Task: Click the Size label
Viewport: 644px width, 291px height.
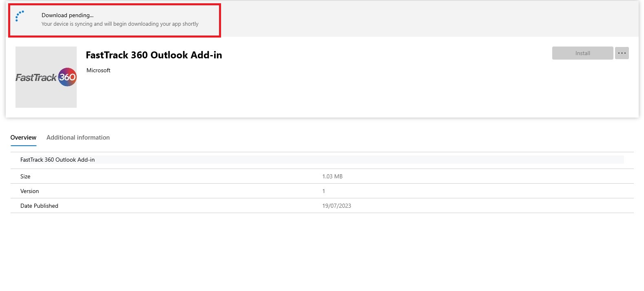Action: (25, 176)
